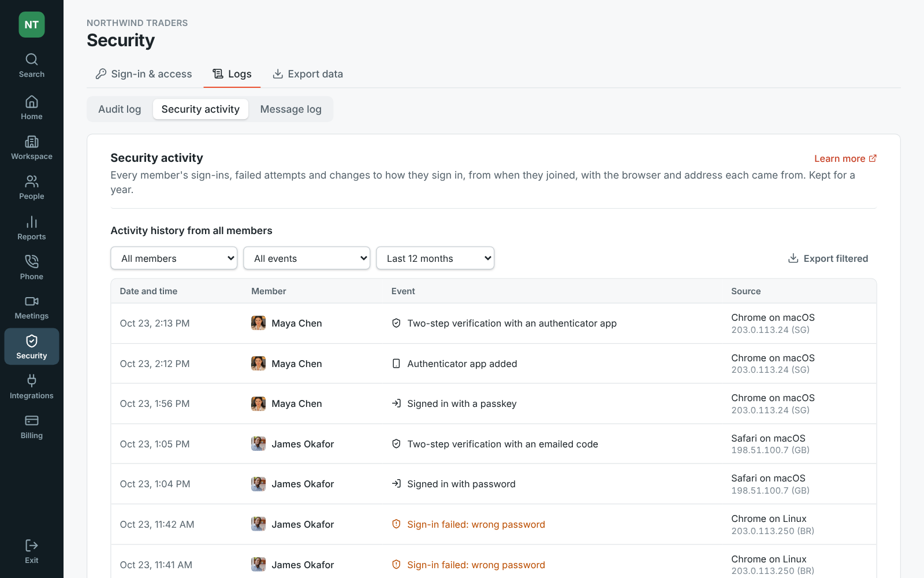Click James Okafor's avatar in 1:05 PM row
924x578 pixels.
tap(258, 444)
